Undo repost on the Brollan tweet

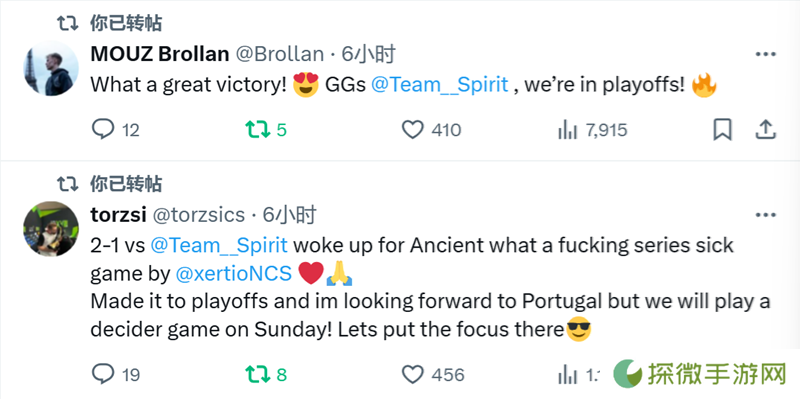point(266,130)
